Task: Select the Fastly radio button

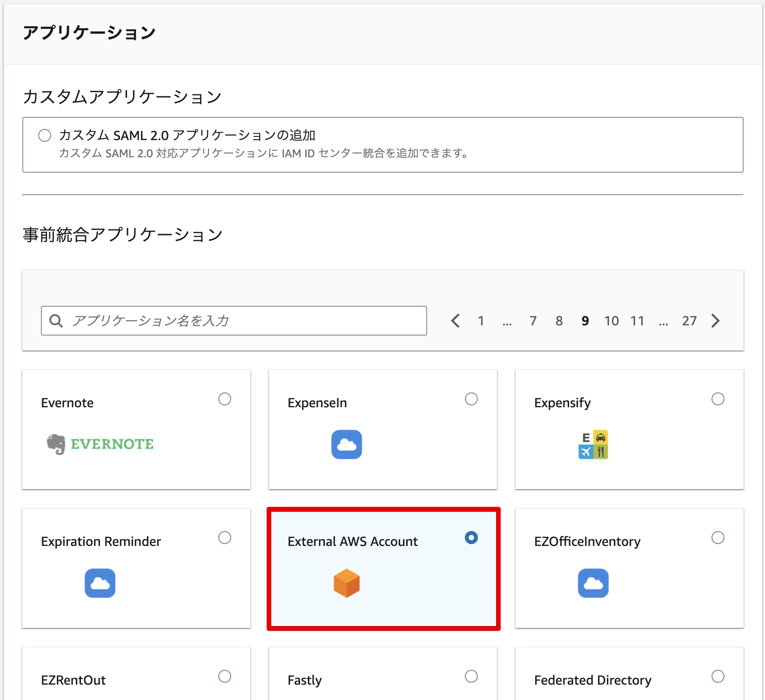Action: tap(471, 676)
